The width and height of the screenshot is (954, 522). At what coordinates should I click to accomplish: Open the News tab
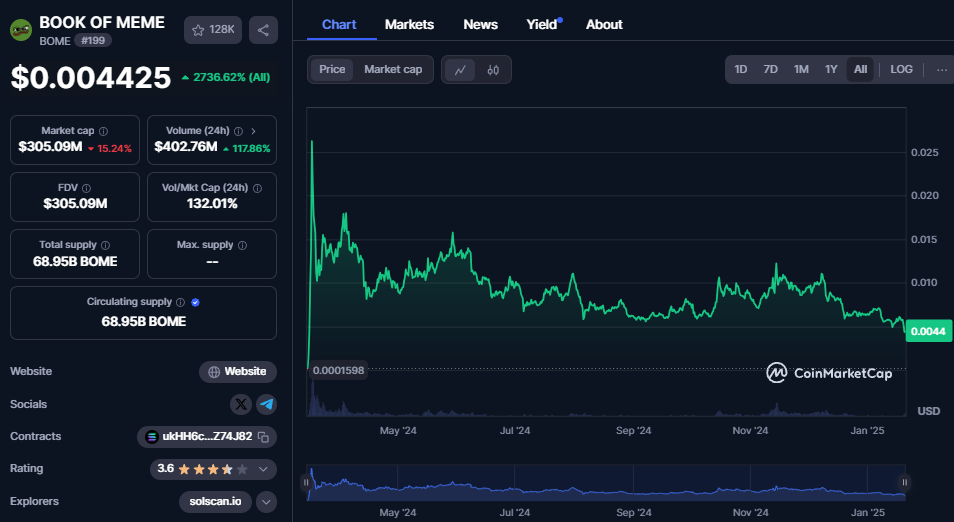[481, 24]
